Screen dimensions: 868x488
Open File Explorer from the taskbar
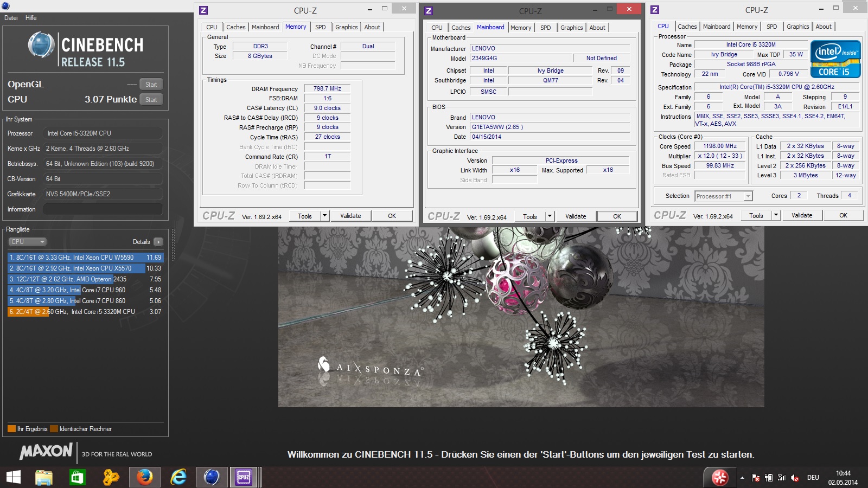point(44,477)
